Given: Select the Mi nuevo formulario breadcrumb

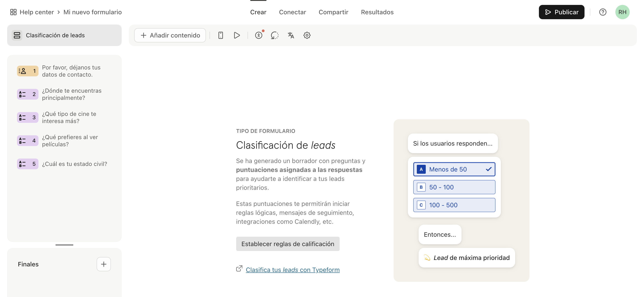Looking at the screenshot, I should (x=93, y=12).
